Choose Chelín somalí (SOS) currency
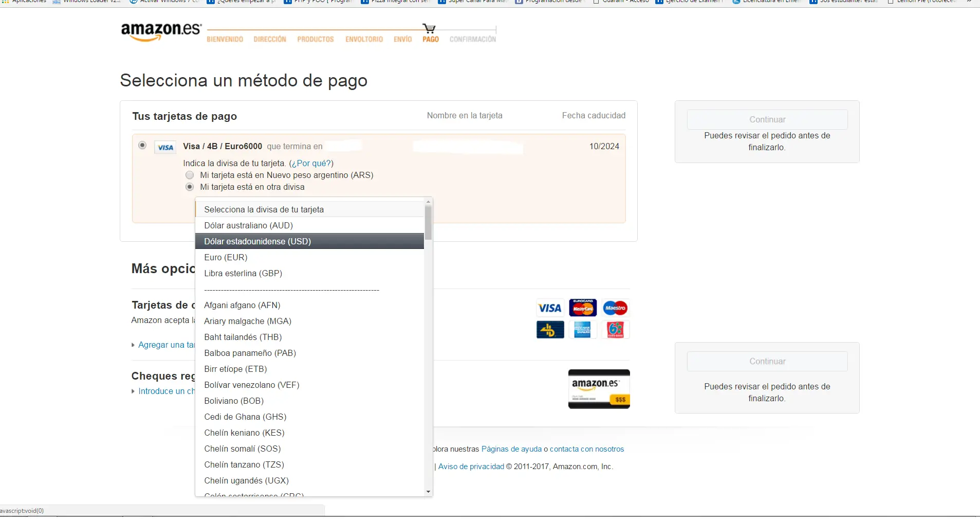 [309, 449]
